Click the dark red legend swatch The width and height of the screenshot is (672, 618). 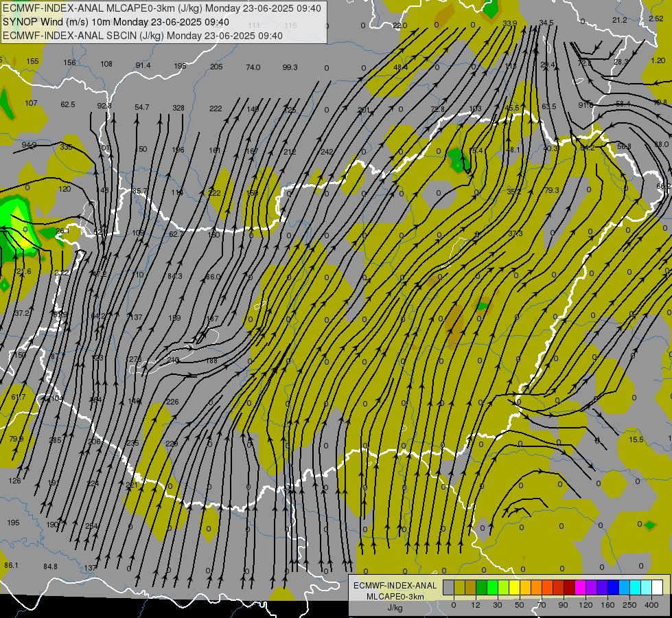[x=569, y=588]
